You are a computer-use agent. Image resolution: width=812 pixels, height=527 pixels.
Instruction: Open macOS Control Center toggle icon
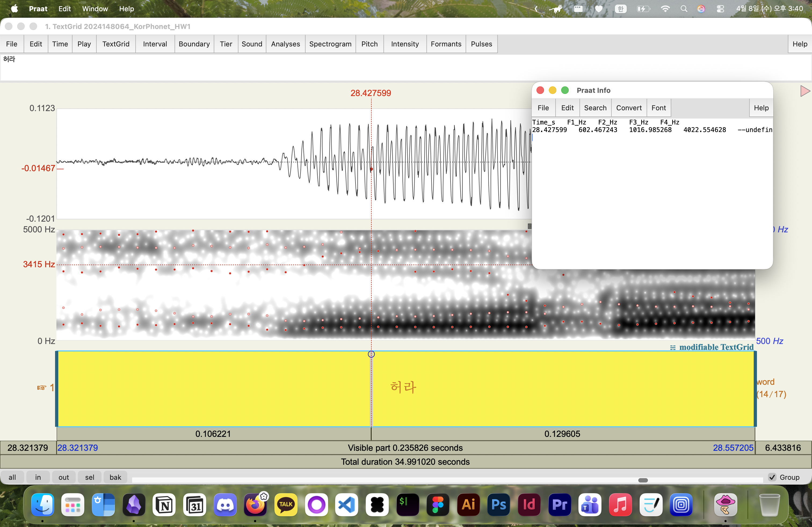(720, 9)
